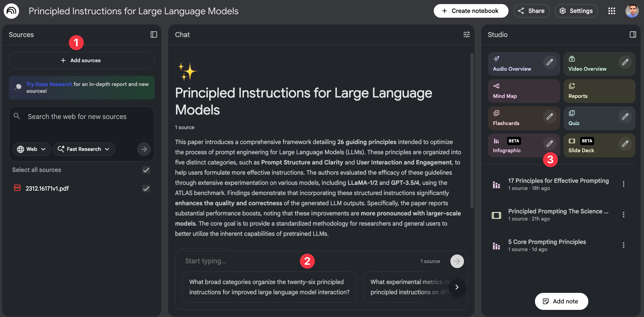Toggle Select all sources checkbox
Image resolution: width=644 pixels, height=317 pixels.
[146, 170]
